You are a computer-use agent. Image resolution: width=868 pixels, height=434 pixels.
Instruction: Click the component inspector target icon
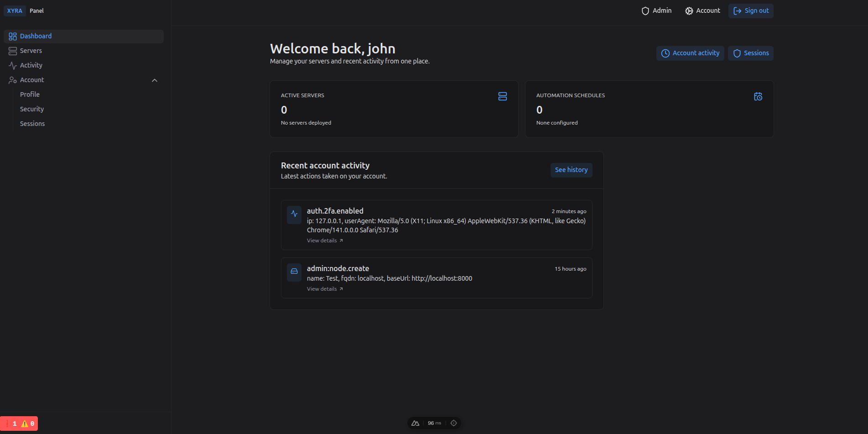pos(453,423)
